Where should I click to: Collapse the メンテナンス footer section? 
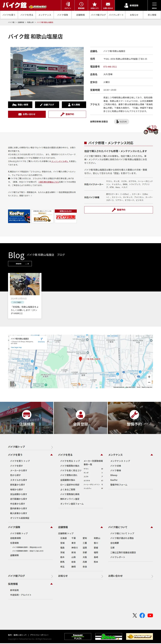pyautogui.click(x=152, y=455)
